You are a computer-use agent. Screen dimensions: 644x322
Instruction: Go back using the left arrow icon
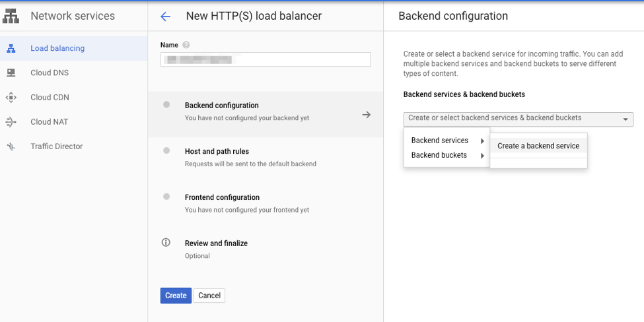[x=165, y=16]
